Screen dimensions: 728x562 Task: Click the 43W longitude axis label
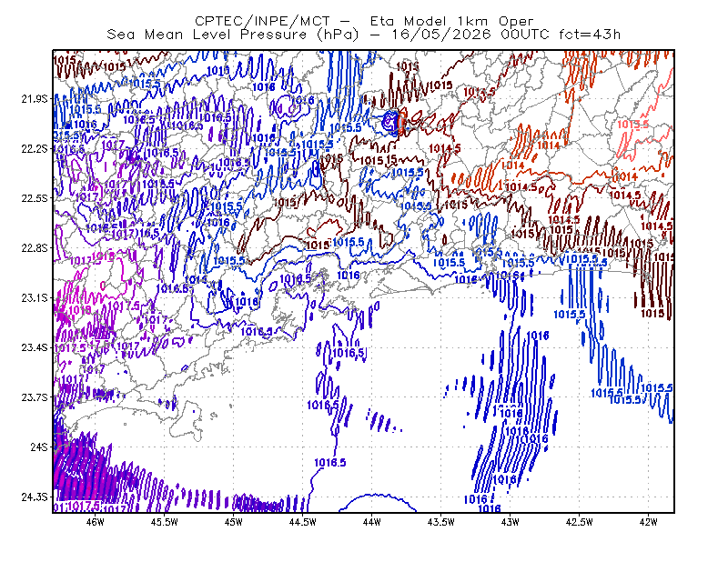click(510, 522)
